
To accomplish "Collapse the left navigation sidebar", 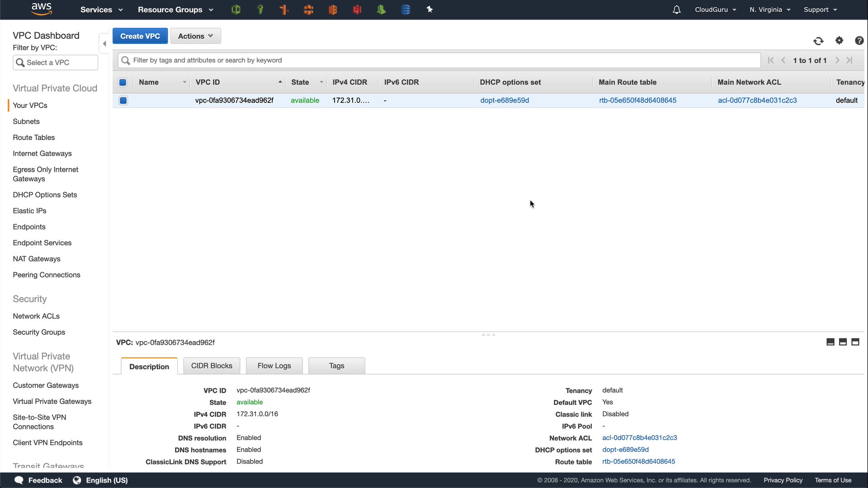I will [x=104, y=44].
